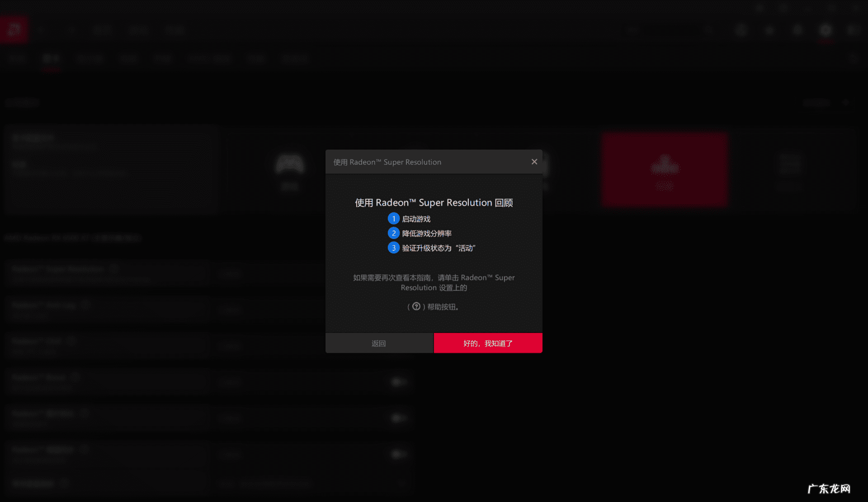Screen dimensions: 868x502
Task: Click the blue step 2 circle
Action: pyautogui.click(x=393, y=233)
